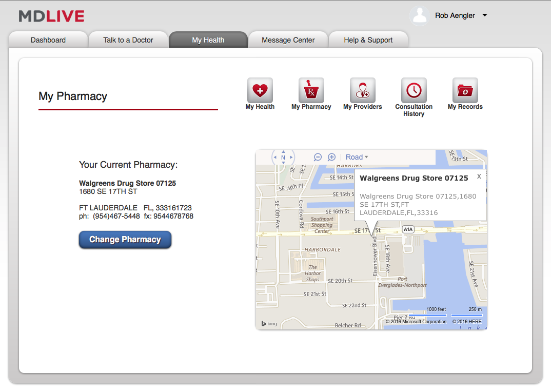Viewport: 551px width, 392px height.
Task: Click the address '1680 SE 17TH ST'
Action: point(108,191)
